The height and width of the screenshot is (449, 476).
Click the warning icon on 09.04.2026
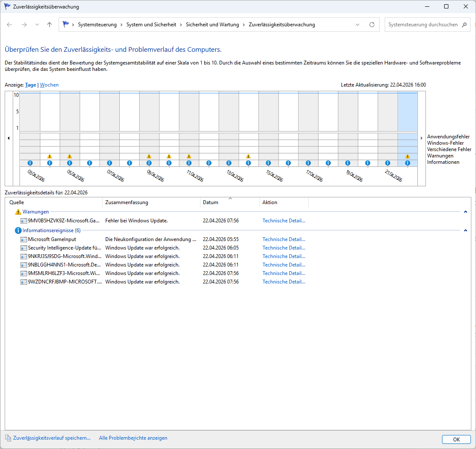[x=149, y=156]
